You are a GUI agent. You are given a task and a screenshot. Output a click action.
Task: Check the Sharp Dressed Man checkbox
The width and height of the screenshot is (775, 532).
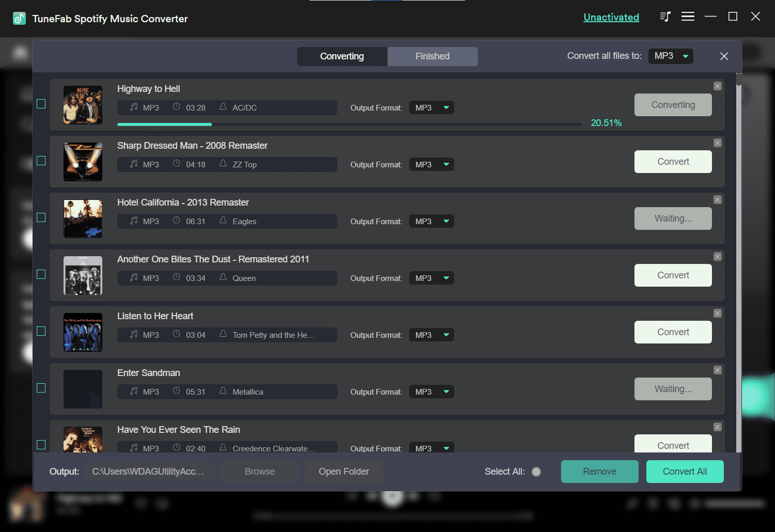(41, 161)
